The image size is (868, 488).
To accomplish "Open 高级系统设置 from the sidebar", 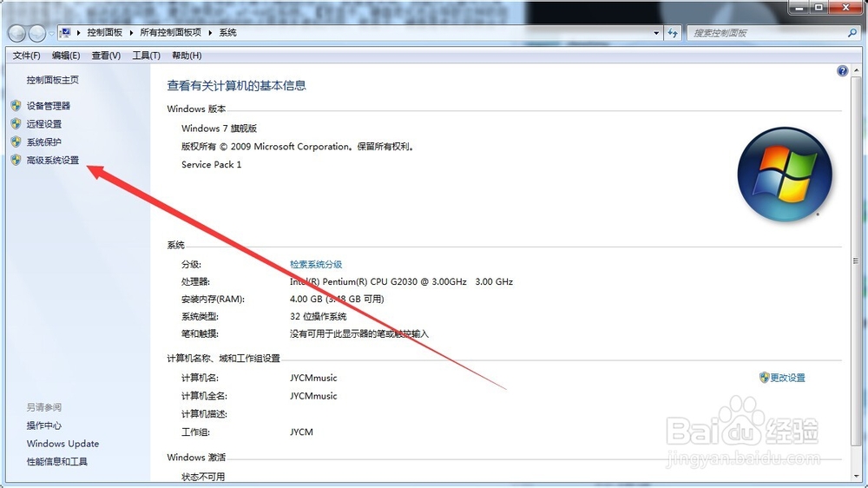I will (x=53, y=161).
